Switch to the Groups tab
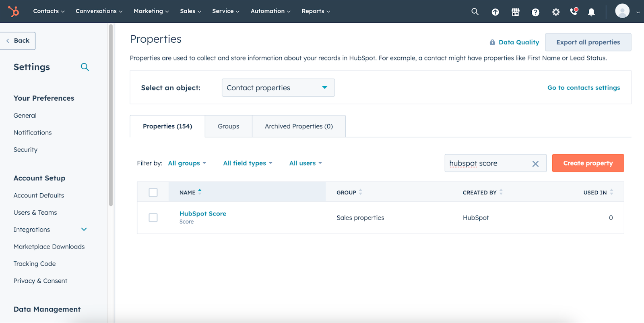 point(229,126)
